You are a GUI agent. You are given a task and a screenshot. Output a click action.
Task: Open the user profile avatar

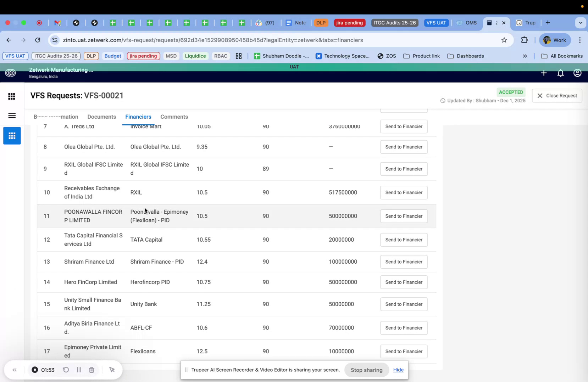[x=577, y=73]
